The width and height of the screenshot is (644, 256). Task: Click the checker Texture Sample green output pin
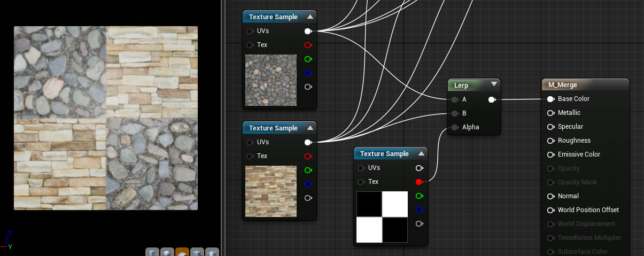(x=419, y=196)
